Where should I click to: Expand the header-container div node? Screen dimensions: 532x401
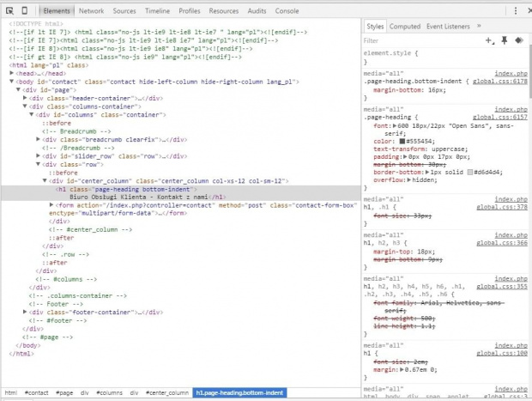pyautogui.click(x=27, y=98)
